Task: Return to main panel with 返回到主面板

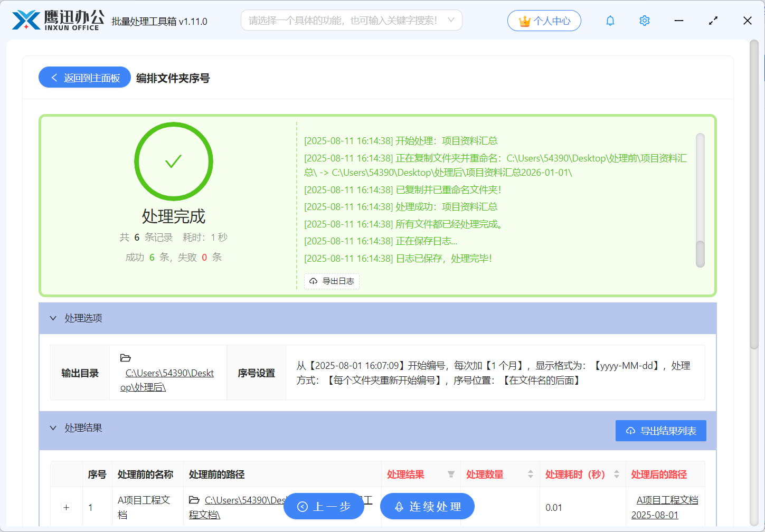Action: coord(84,78)
